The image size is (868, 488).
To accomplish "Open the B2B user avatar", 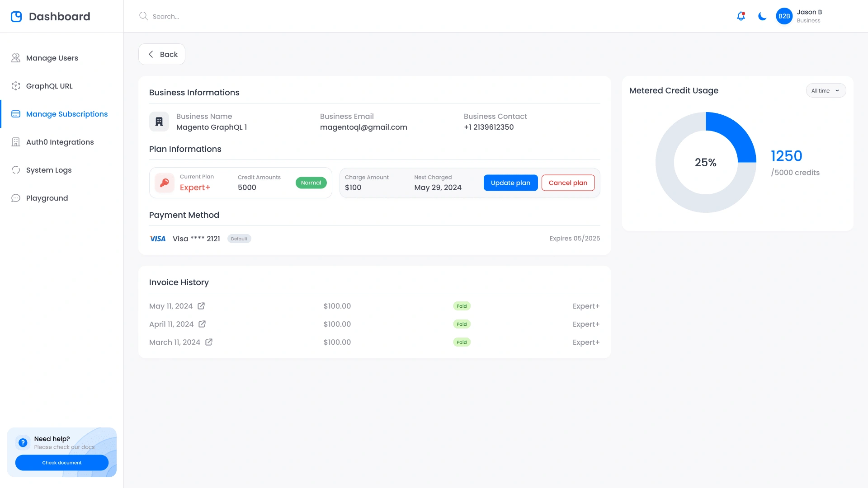I will click(784, 16).
